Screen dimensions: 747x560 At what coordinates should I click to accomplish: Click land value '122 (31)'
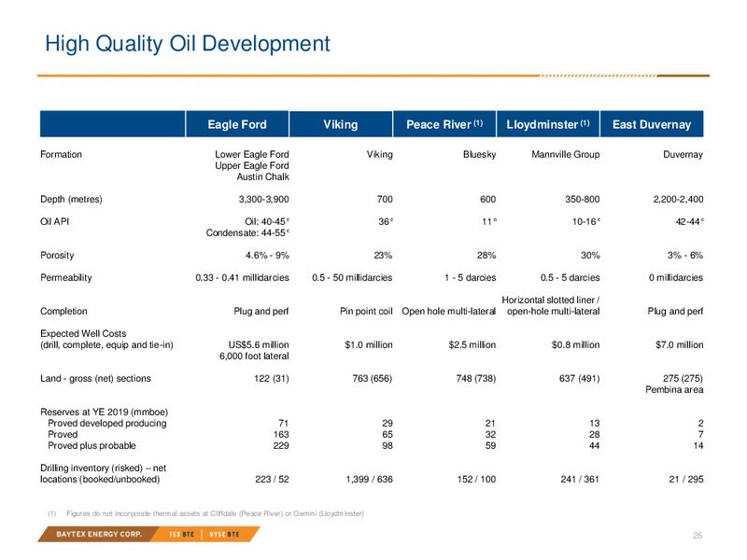coord(271,378)
